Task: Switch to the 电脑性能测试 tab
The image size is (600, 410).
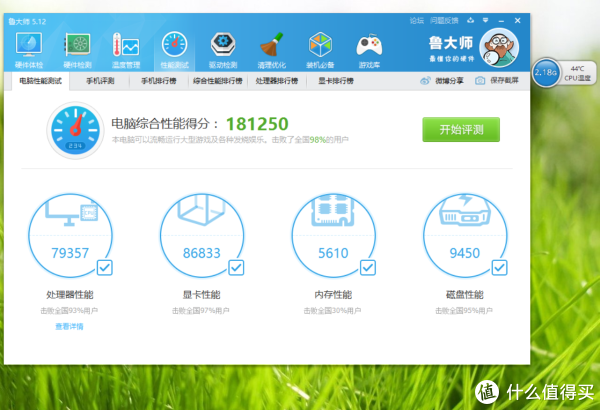Action: 41,81
